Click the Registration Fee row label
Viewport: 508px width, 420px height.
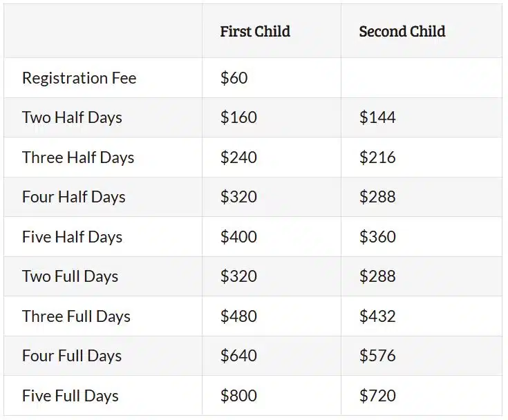pyautogui.click(x=79, y=78)
